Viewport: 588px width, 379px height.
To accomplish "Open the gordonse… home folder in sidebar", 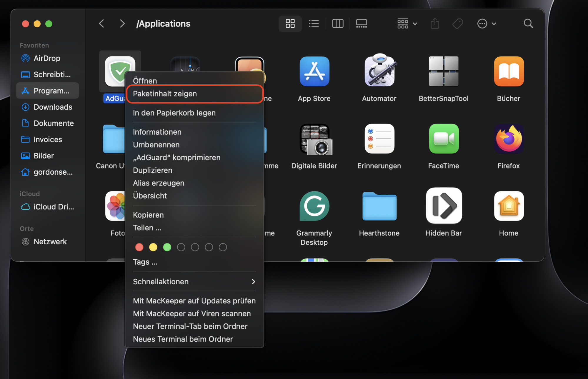I will pyautogui.click(x=47, y=172).
